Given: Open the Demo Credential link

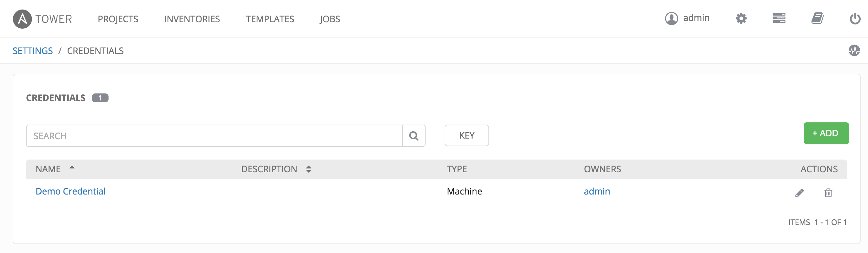Looking at the screenshot, I should tap(70, 191).
